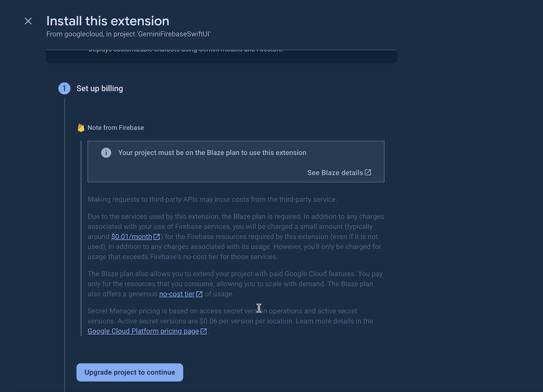Click the step 1 number circle
The width and height of the screenshot is (543, 392).
64,89
